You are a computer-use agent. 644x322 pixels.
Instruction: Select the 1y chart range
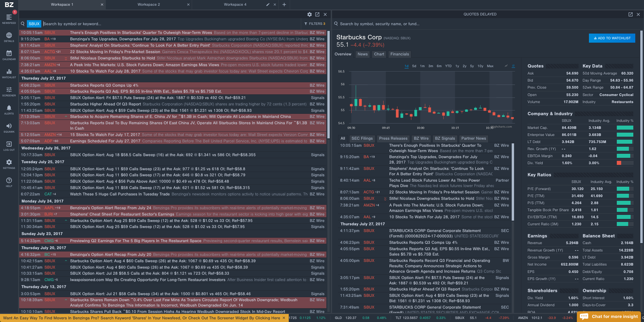[457, 66]
